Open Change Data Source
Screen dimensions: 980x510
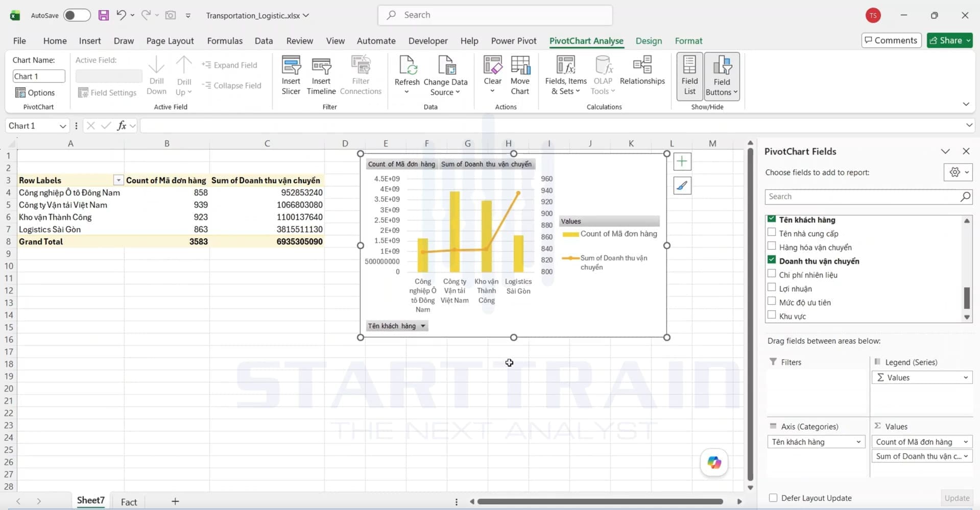[445, 76]
